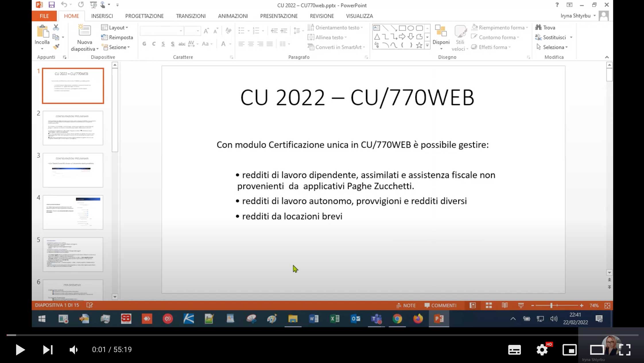Open Outlook from the taskbar
The image size is (644, 363).
(x=356, y=319)
